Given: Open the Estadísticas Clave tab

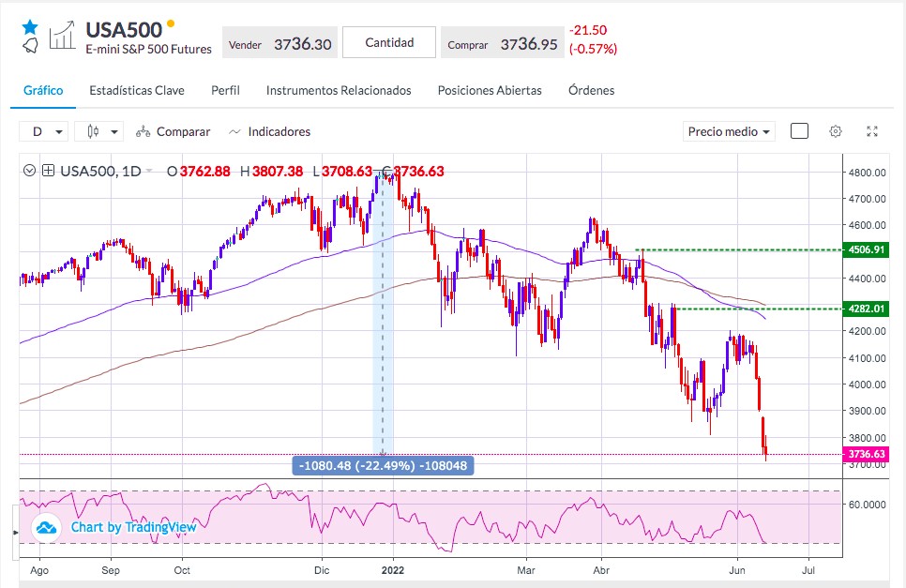Looking at the screenshot, I should coord(137,90).
